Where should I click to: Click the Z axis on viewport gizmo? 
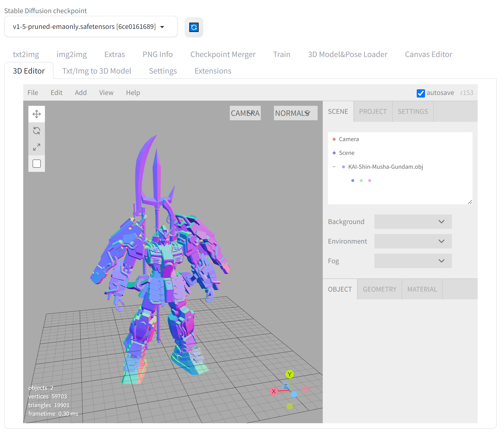[285, 386]
